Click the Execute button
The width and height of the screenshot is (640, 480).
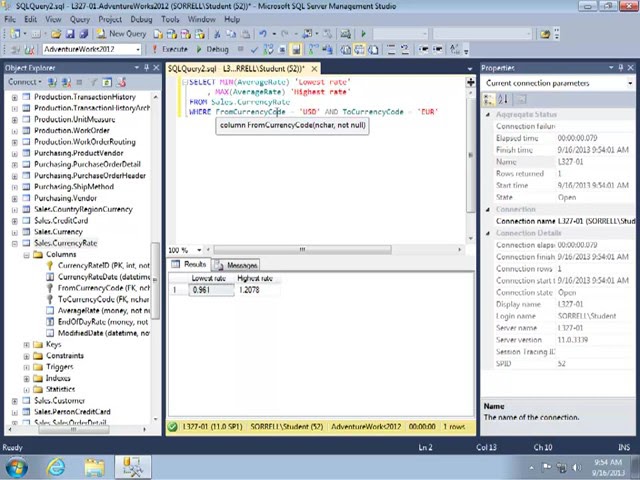(x=170, y=49)
